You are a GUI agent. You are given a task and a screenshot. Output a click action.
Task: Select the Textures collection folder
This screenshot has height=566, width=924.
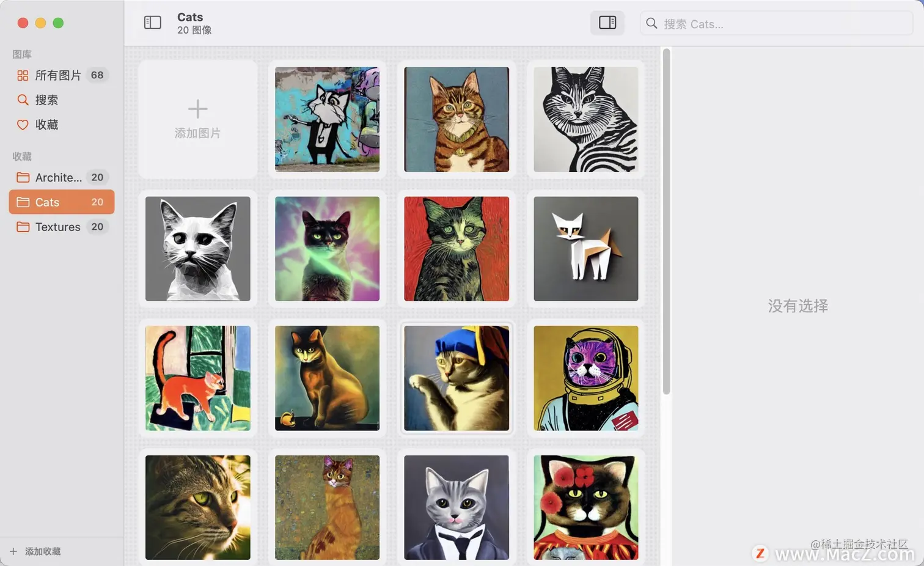pyautogui.click(x=61, y=227)
